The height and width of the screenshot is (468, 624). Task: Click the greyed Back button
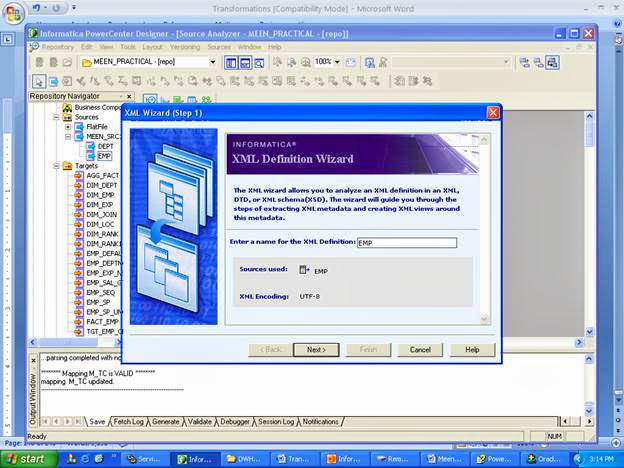[271, 350]
